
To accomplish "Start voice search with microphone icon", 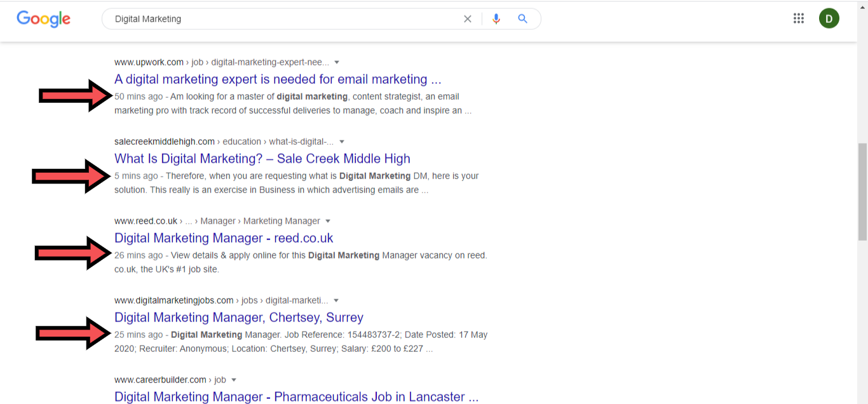I will (x=496, y=19).
